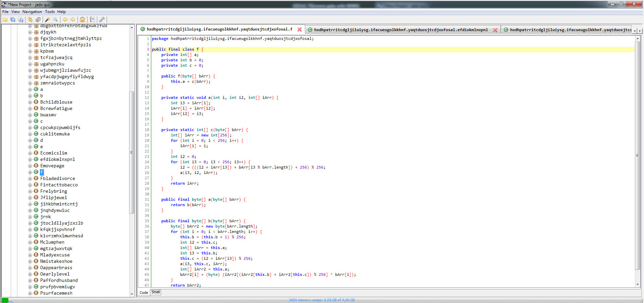Click line number 25 in gutter

click(x=147, y=167)
